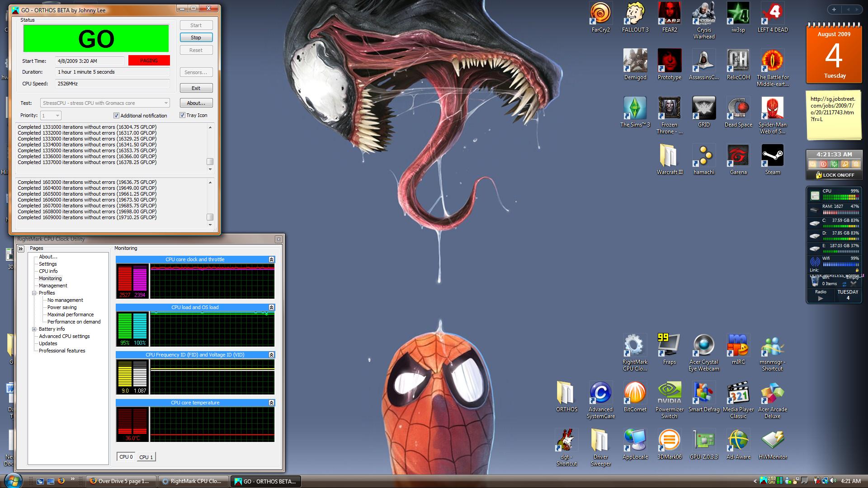Open the ORTHOS folder on desktop
The image size is (868, 488).
click(566, 397)
